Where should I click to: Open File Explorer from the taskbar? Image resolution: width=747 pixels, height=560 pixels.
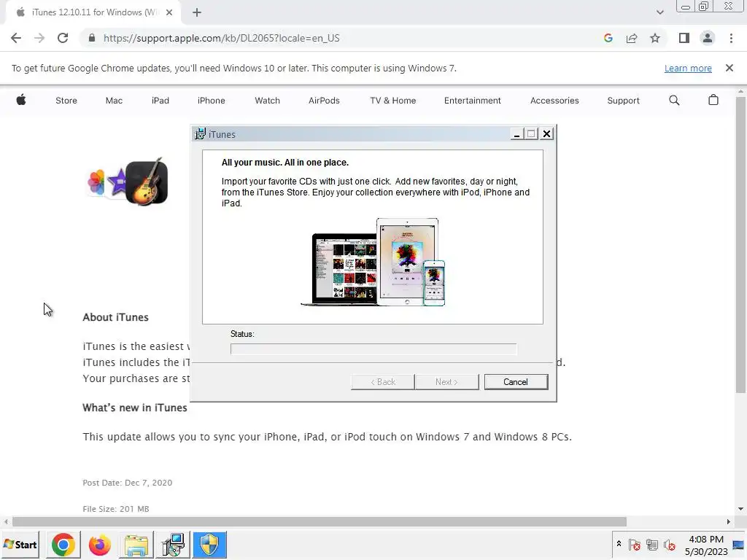click(136, 545)
